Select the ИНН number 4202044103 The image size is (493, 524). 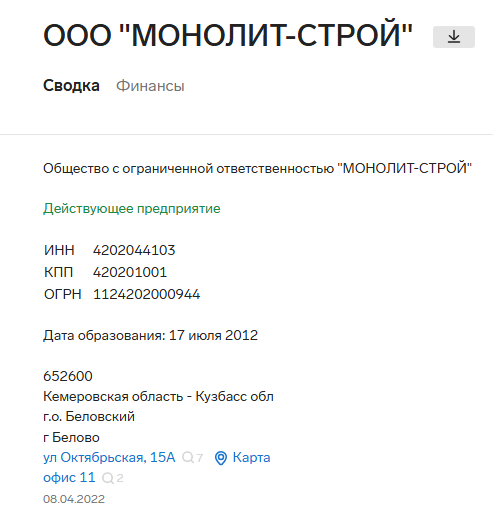point(134,250)
